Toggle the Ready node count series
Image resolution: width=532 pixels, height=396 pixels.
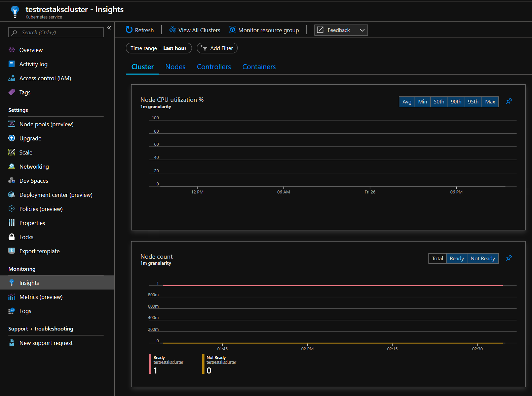(x=457, y=259)
